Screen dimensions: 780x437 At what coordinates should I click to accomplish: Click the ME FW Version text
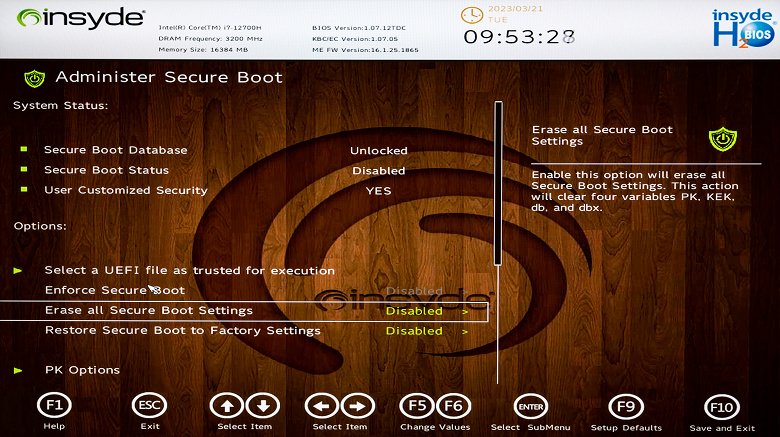[365, 50]
